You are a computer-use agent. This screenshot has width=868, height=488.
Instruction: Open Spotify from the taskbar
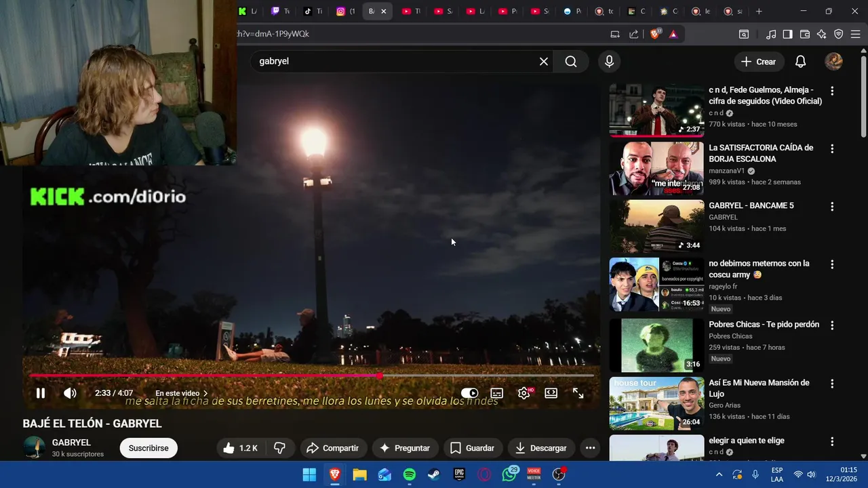410,474
